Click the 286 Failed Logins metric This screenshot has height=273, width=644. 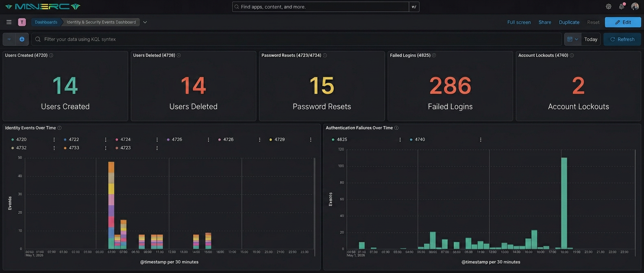pos(450,86)
